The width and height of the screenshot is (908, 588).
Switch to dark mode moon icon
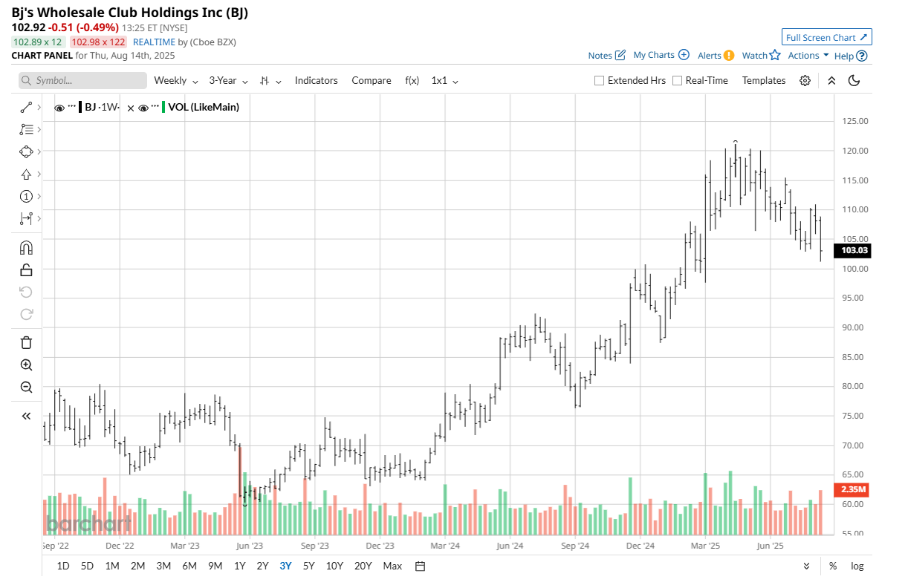(x=854, y=80)
